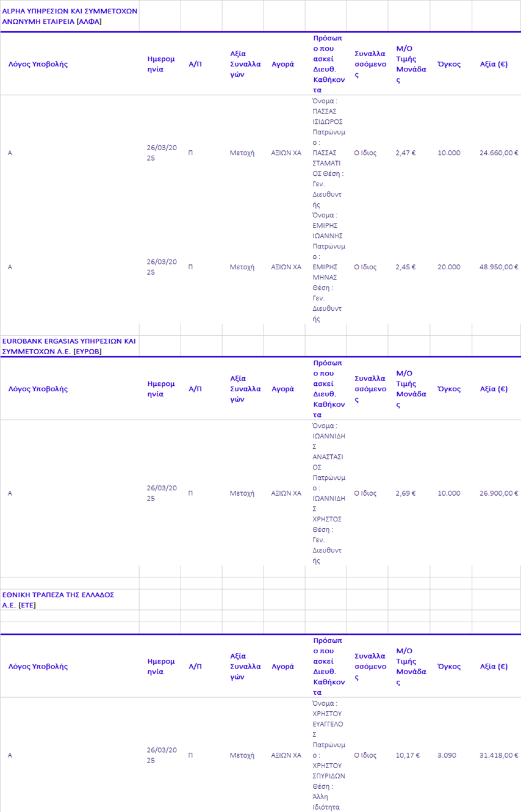Click Ο Ίδιος in ΠΑΣΣΑΣ row
The width and height of the screenshot is (521, 812).
(365, 153)
